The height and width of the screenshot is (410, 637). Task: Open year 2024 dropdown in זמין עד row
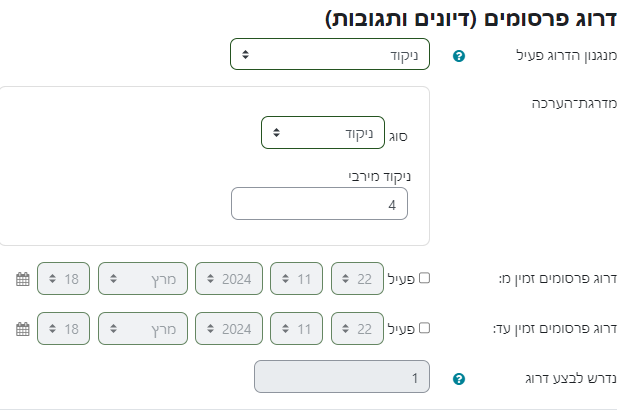coord(229,327)
